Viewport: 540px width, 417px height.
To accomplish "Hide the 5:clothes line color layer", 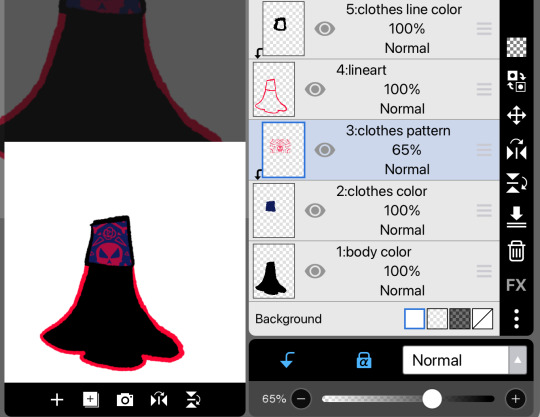I will tap(324, 29).
